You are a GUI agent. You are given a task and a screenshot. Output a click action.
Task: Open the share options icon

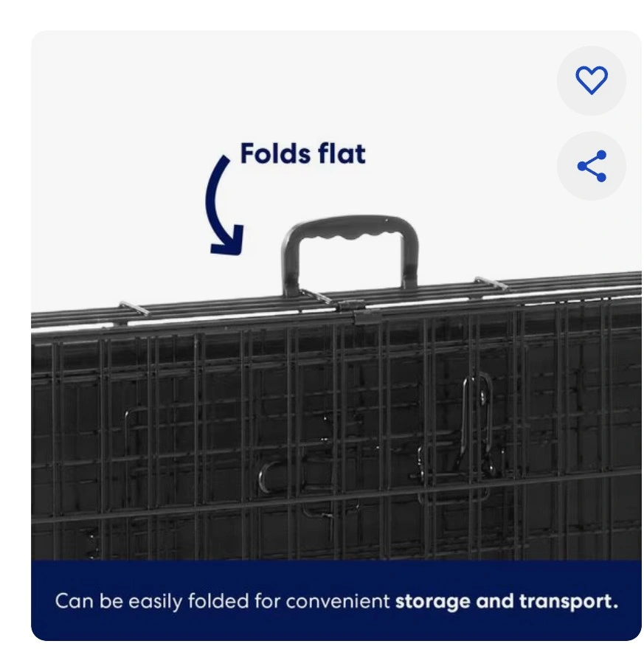pyautogui.click(x=591, y=166)
